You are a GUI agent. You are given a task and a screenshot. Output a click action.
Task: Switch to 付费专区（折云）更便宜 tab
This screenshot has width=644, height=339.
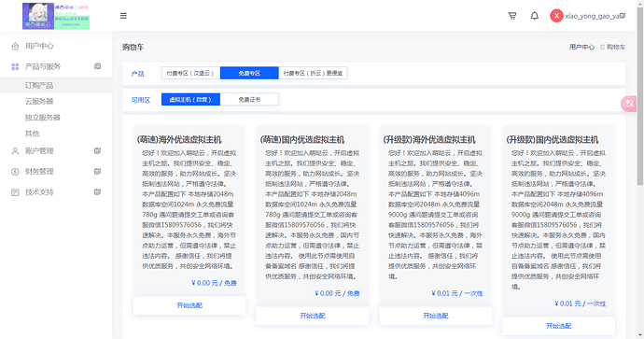313,73
